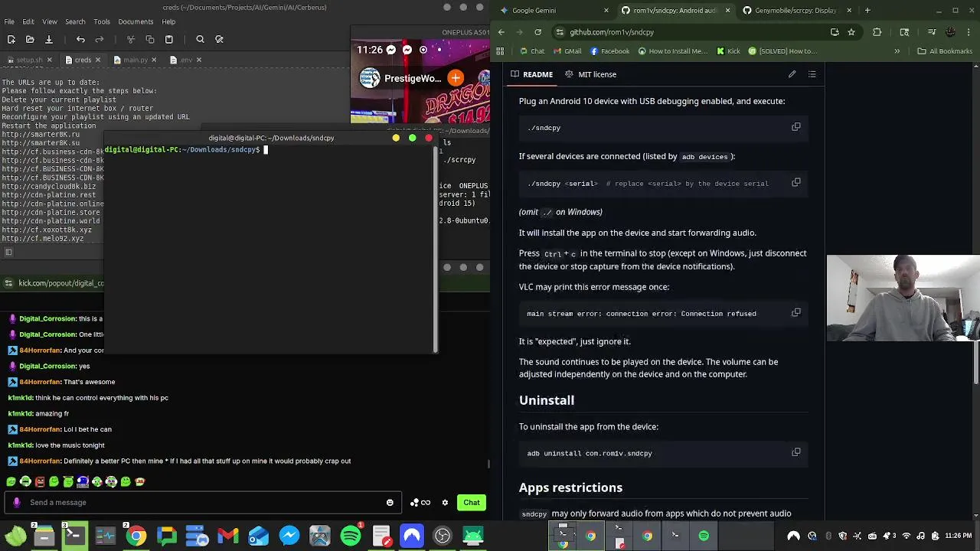Open OBS Studio from the taskbar
This screenshot has height=551, width=980.
[x=443, y=536]
